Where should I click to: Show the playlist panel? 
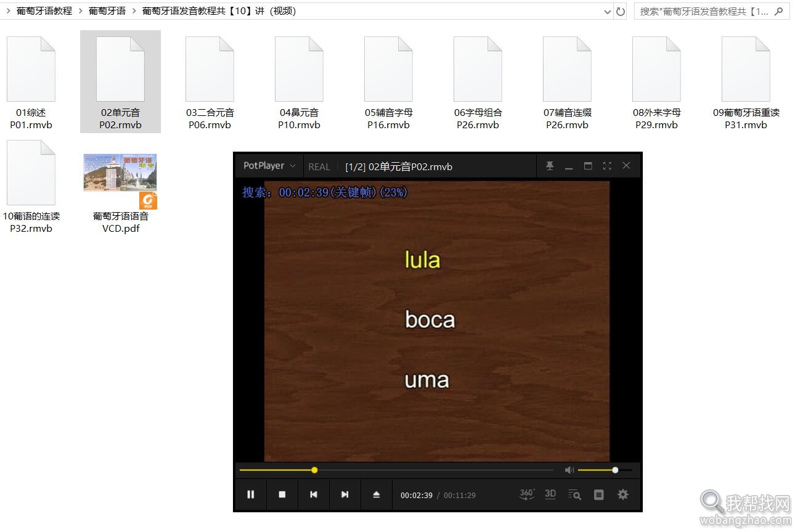598,494
